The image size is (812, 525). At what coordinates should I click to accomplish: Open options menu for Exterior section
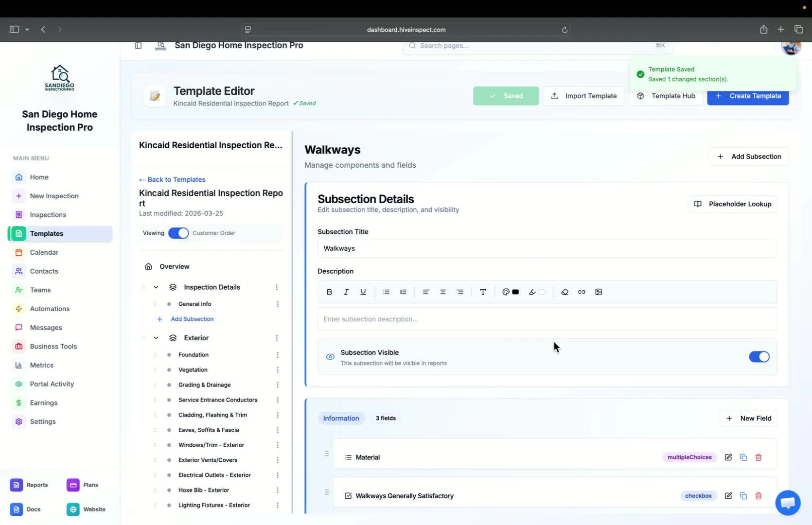(277, 338)
